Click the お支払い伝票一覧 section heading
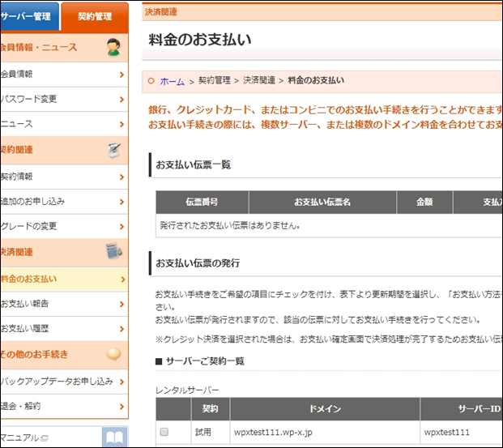 click(x=193, y=165)
